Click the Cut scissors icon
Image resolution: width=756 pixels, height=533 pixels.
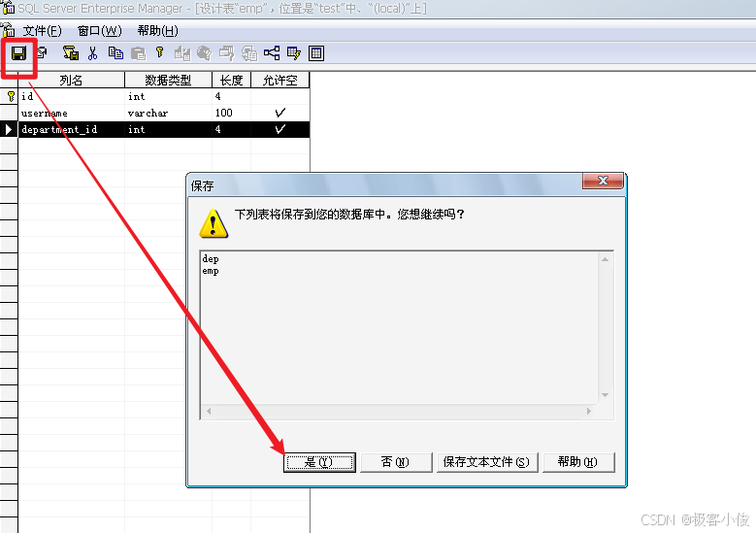coord(92,53)
